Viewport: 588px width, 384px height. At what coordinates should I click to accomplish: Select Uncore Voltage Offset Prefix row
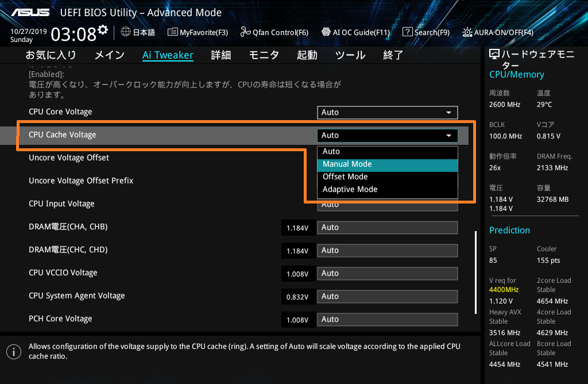[x=81, y=181]
